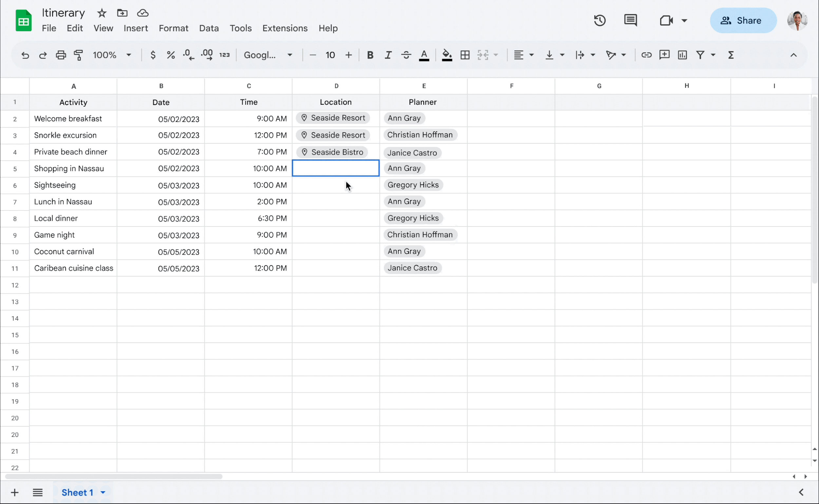The height and width of the screenshot is (504, 819).
Task: Insert a comment
Action: pos(664,55)
